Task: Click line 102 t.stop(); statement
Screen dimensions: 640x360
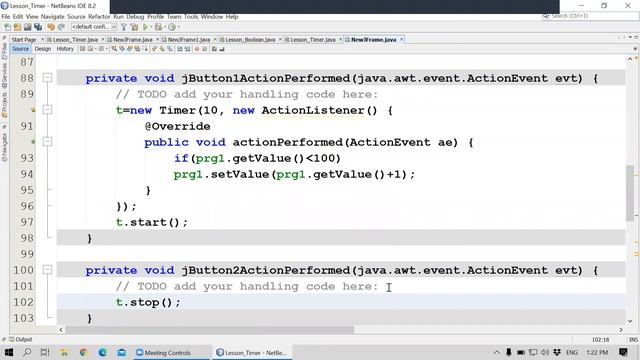Action: point(148,302)
